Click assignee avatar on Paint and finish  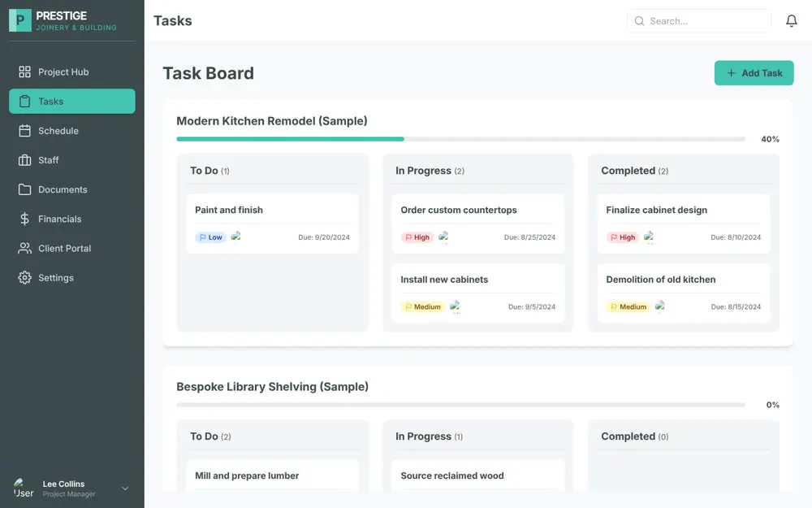pos(235,237)
